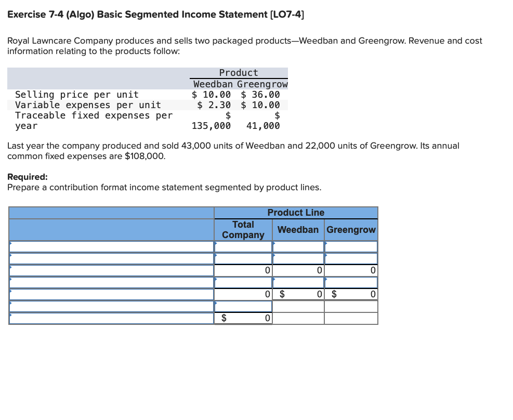This screenshot has height=420, width=513.
Task: Click 'Variable expenses per unit' row label
Action: coord(88,105)
